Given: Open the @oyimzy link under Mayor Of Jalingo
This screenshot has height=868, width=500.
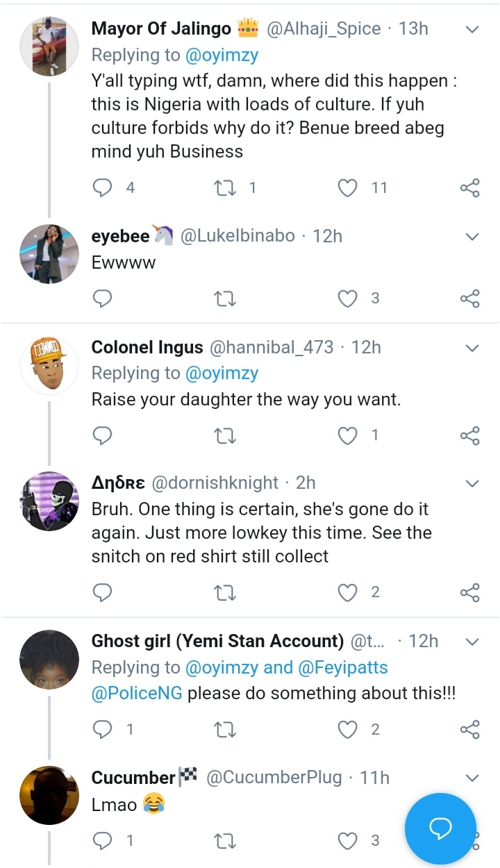Looking at the screenshot, I should [x=222, y=55].
